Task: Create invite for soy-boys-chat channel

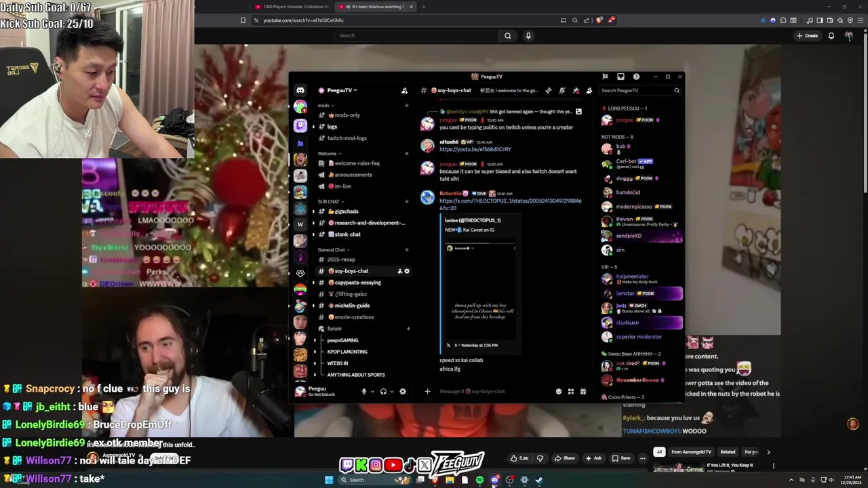Action: (x=400, y=271)
